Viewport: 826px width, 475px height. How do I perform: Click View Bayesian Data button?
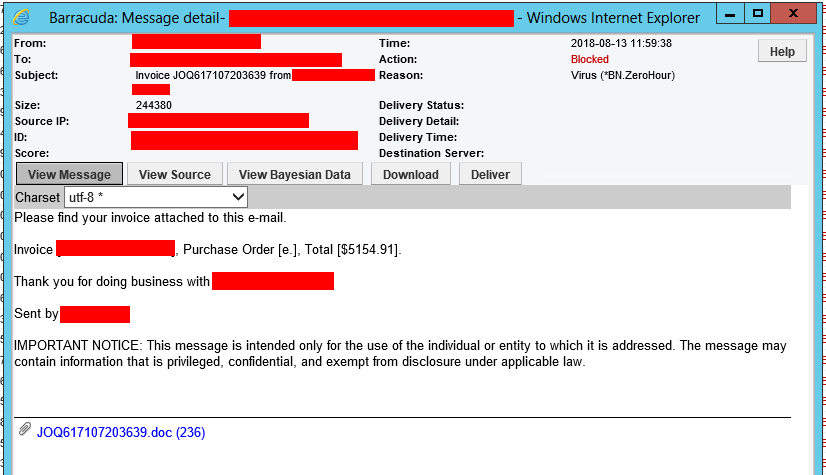[294, 174]
